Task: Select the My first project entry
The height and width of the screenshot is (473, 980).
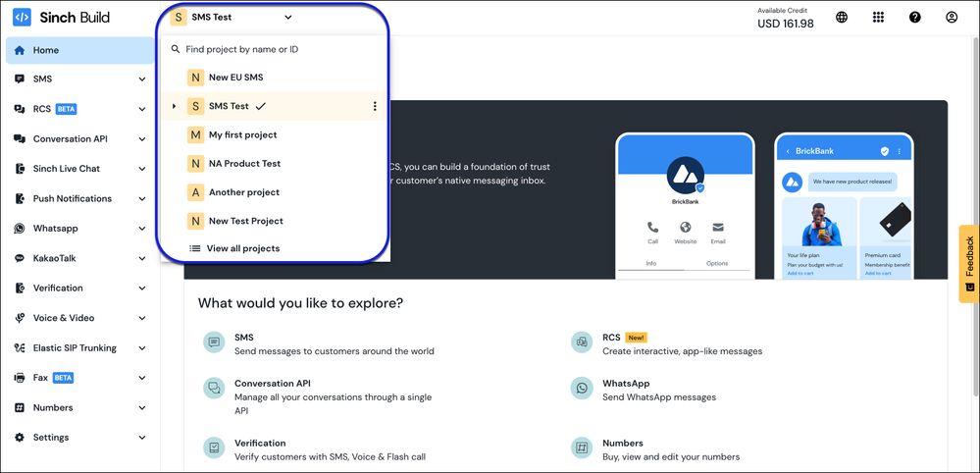Action: [276, 135]
